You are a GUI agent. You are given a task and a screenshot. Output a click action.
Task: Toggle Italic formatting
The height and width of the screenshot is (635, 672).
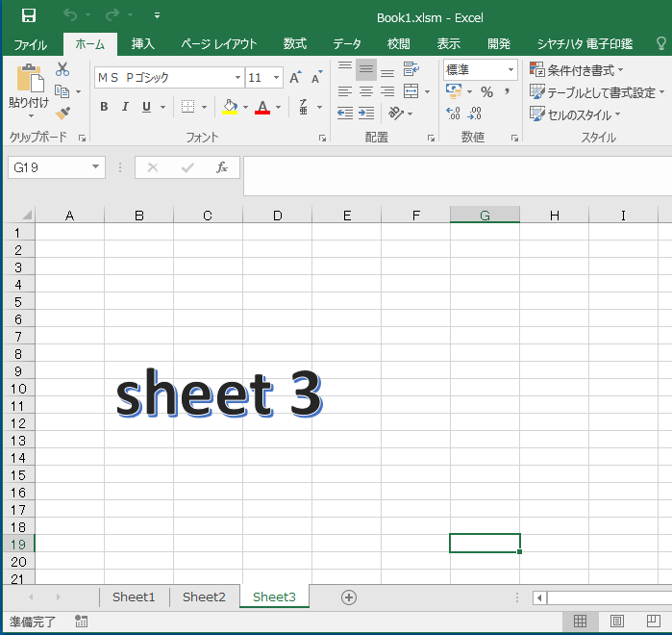pos(125,107)
